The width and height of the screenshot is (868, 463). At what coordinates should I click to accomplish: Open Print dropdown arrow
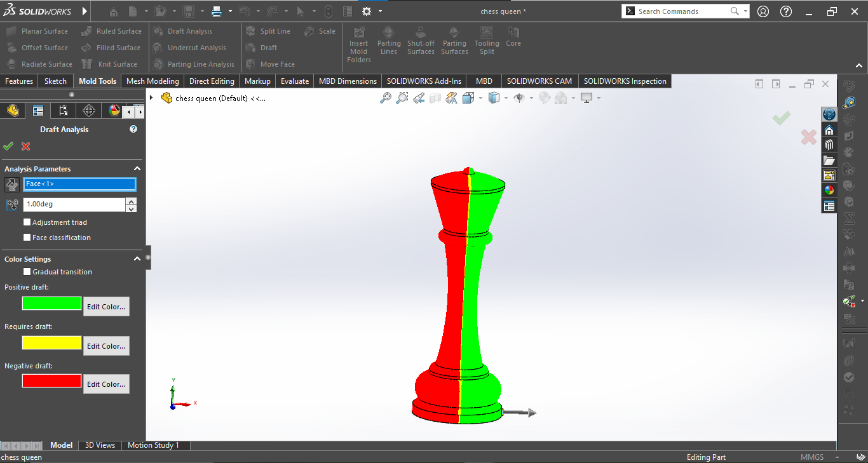pyautogui.click(x=230, y=11)
